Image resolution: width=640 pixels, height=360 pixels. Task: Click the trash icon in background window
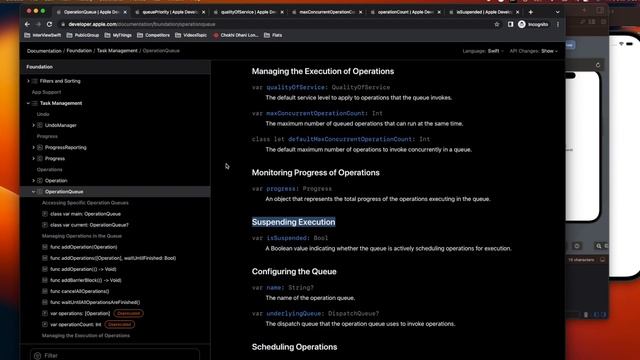click(586, 315)
